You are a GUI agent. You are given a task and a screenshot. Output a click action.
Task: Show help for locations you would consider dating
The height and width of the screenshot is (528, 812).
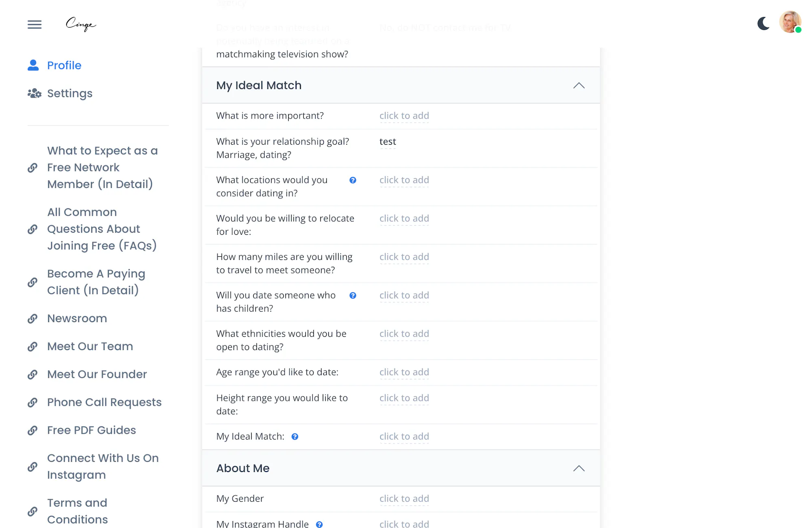353,180
